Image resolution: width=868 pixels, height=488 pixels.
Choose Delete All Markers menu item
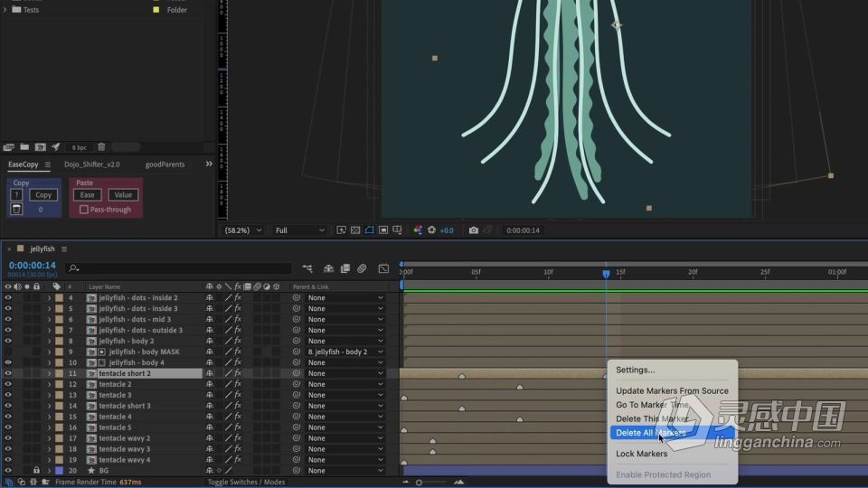tap(673, 433)
